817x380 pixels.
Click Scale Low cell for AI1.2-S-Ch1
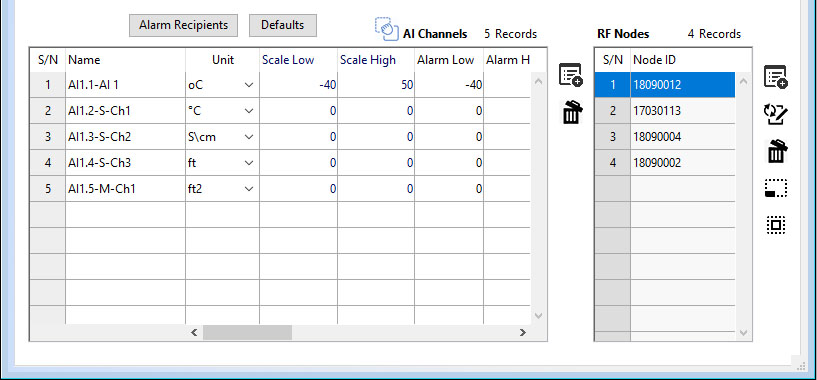[x=298, y=111]
